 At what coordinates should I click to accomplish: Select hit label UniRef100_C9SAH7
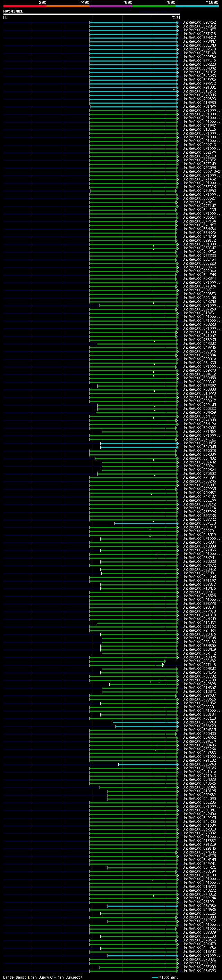(199, 485)
